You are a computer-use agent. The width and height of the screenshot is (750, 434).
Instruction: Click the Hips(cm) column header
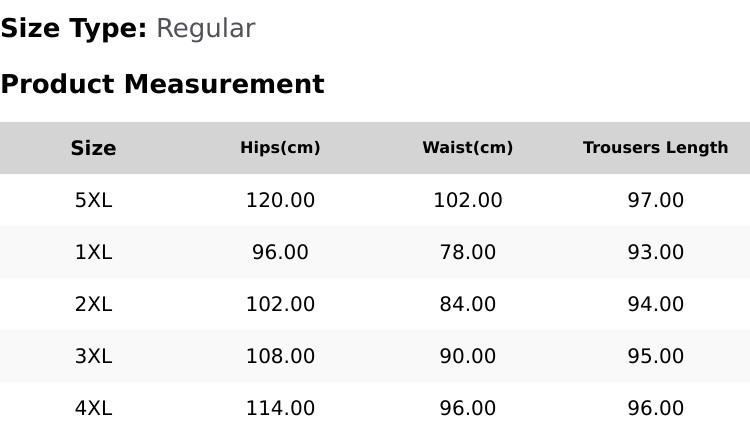point(280,147)
